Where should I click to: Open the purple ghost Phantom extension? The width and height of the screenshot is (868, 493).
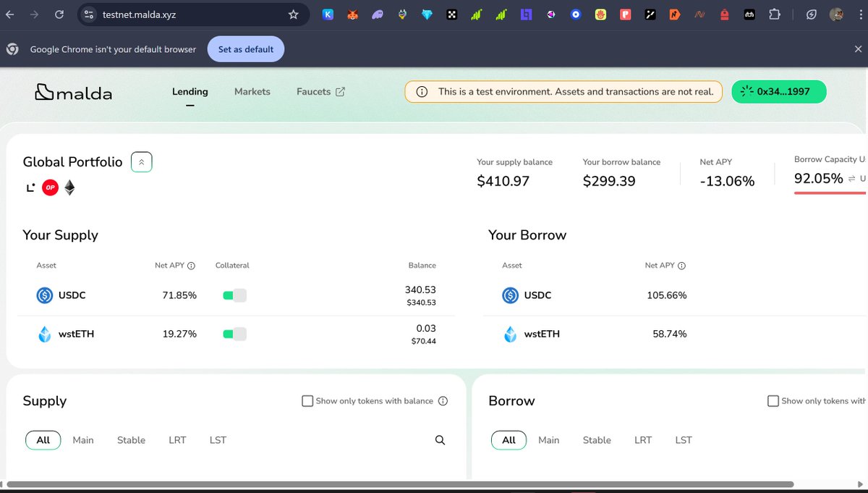coord(378,14)
